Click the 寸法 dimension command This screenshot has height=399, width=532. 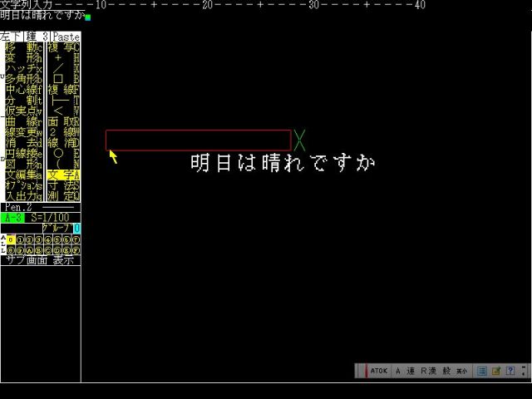pos(63,185)
